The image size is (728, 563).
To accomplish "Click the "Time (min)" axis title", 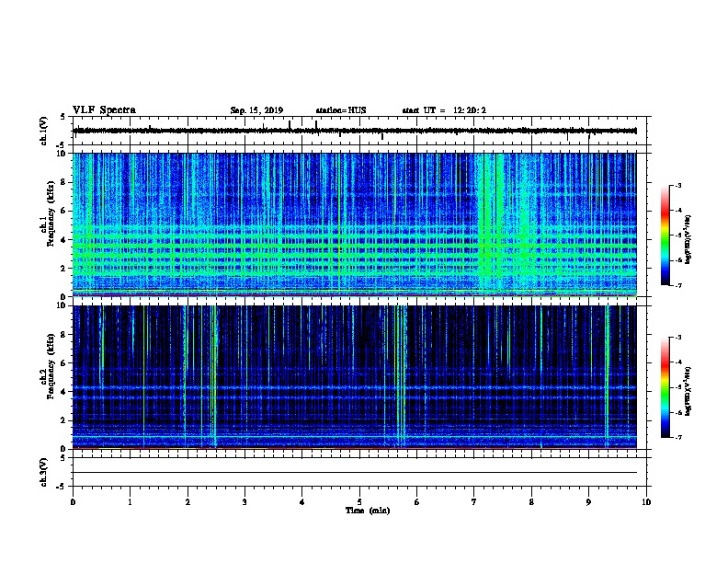I will pyautogui.click(x=368, y=511).
